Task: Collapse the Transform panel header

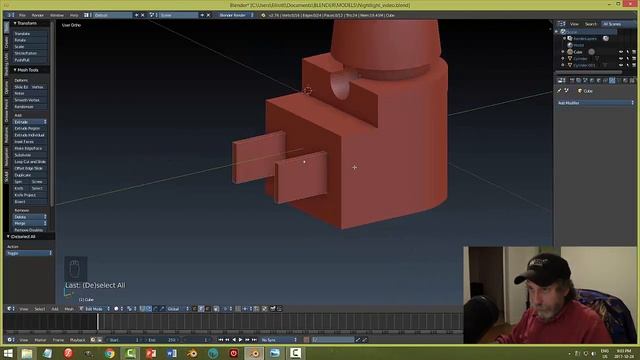Action: point(27,23)
